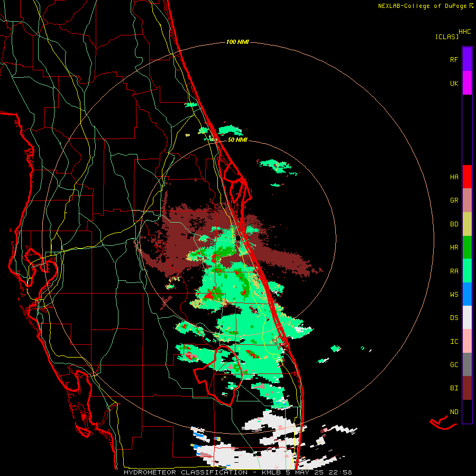476x476 pixels.
Task: Click the brown BI legend swatch
Action: (x=467, y=388)
